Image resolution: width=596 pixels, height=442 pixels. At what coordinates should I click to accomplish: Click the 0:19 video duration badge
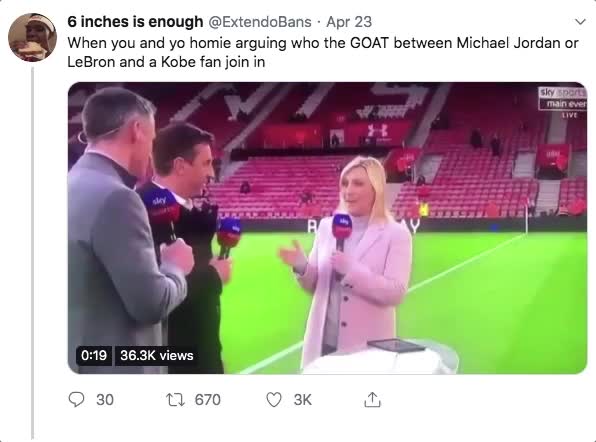point(94,356)
